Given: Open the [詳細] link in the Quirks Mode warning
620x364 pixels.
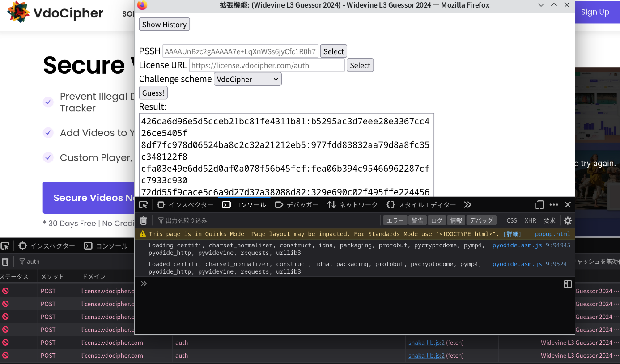Looking at the screenshot, I should coord(512,234).
